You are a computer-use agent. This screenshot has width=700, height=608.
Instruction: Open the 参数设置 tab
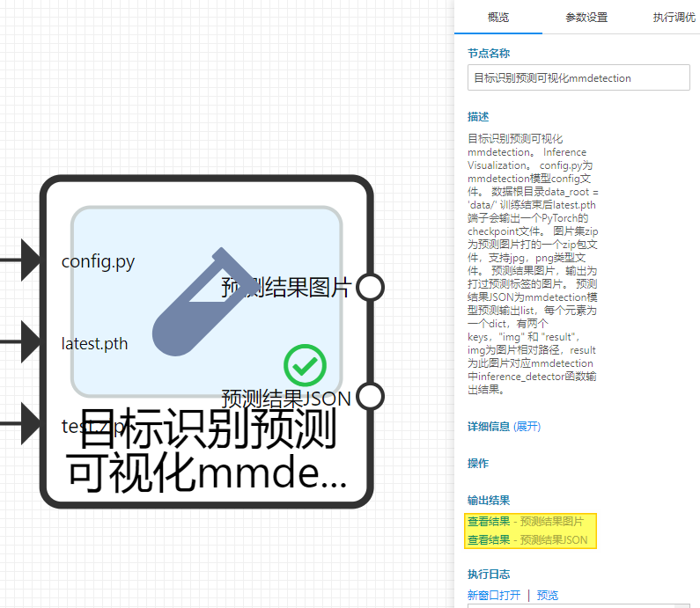pos(586,18)
